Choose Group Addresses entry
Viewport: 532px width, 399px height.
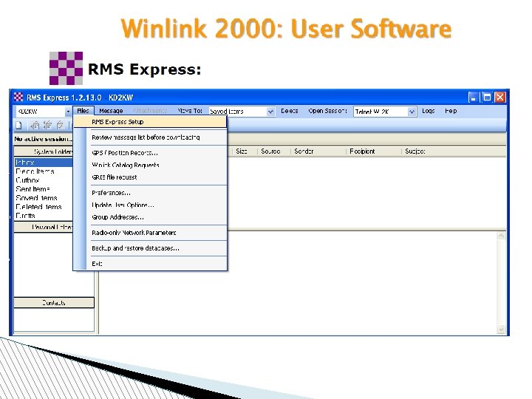tap(150, 217)
